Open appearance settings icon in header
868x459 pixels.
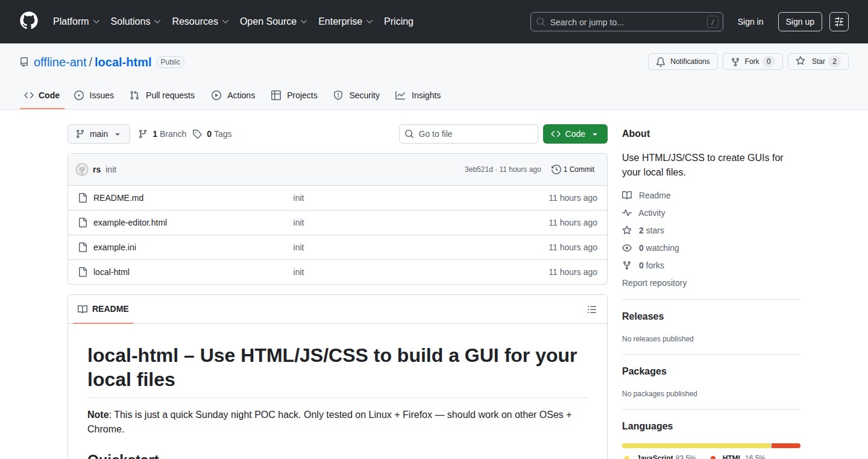click(839, 22)
